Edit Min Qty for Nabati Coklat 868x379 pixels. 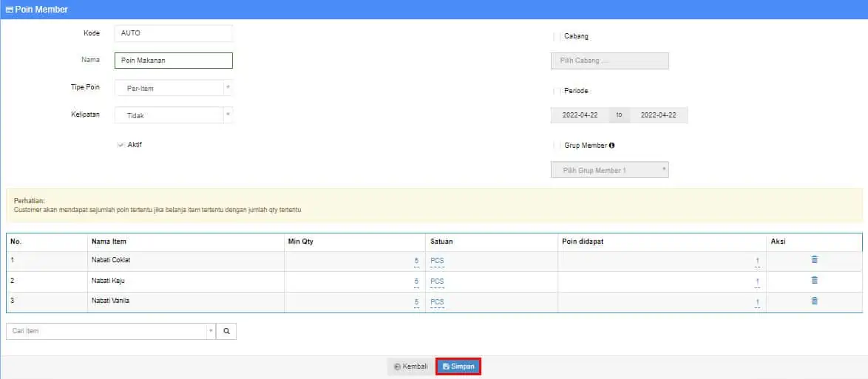416,261
